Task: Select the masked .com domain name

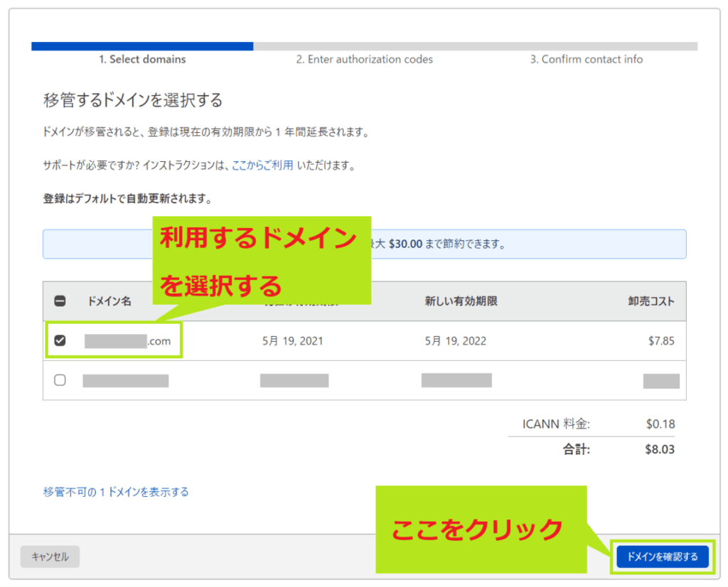Action: point(127,340)
